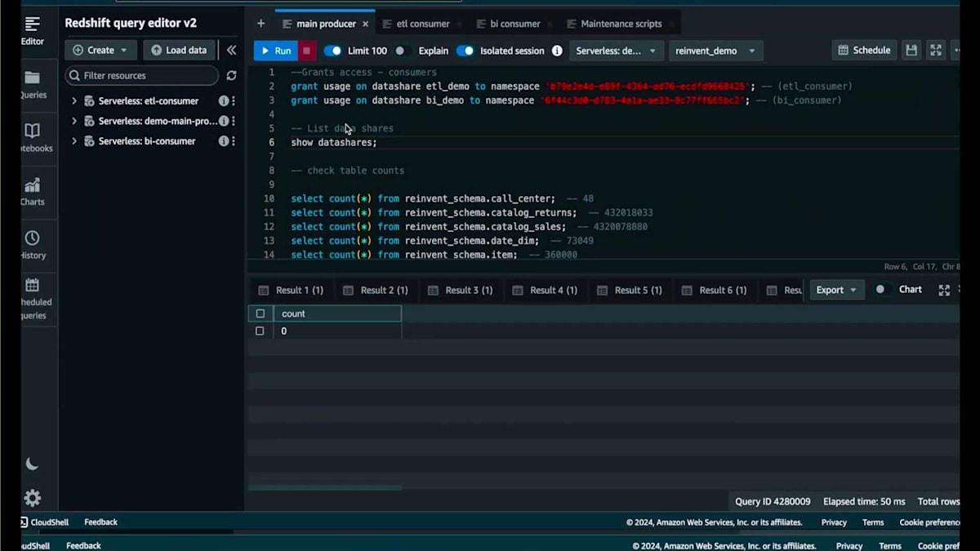Viewport: 980px width, 551px height.
Task: Switch to the etl consumer tab
Action: click(422, 24)
